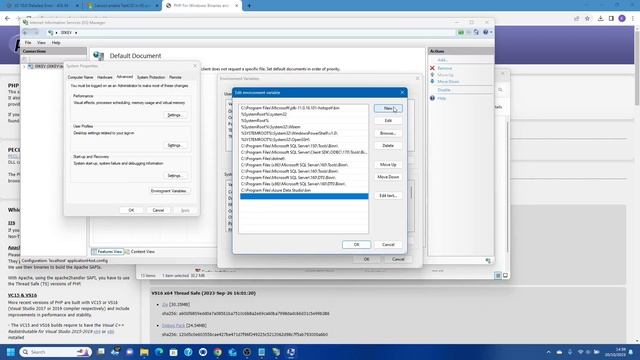Select the Microsoft jdk hotspot\bin path entry
The image size is (640, 360).
pos(304,108)
